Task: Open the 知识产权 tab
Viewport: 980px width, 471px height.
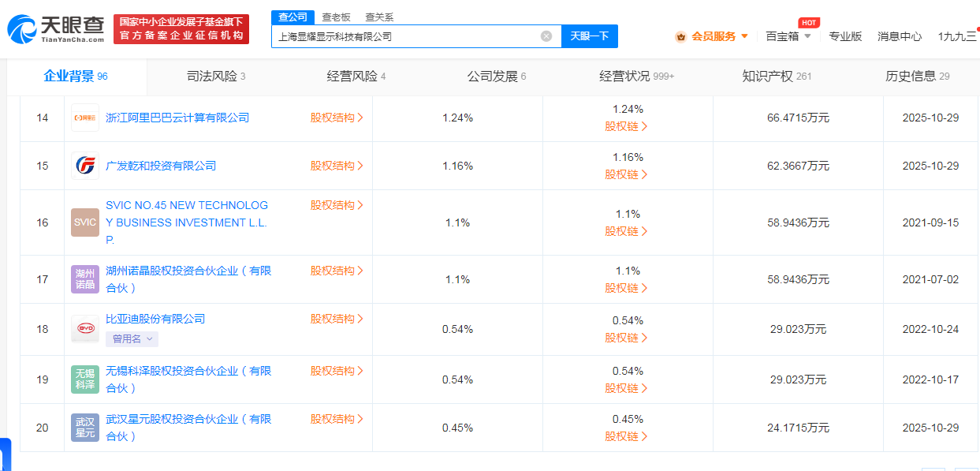Action: (777, 77)
